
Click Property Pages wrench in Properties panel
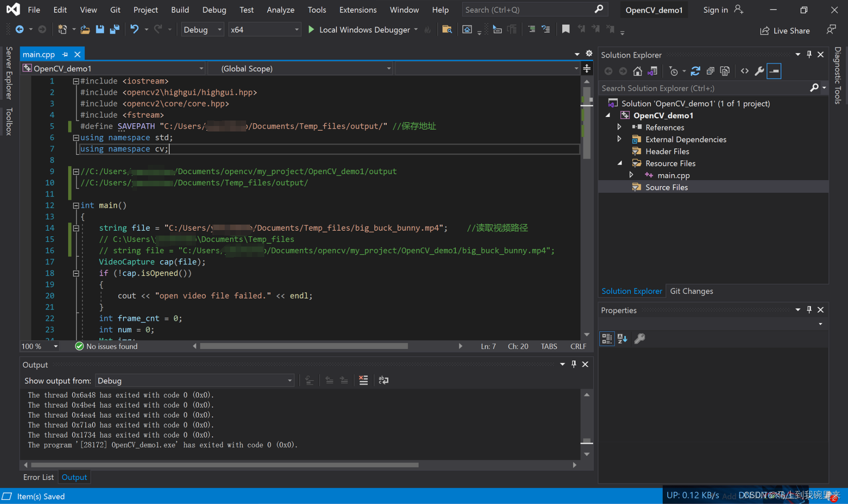(x=640, y=338)
